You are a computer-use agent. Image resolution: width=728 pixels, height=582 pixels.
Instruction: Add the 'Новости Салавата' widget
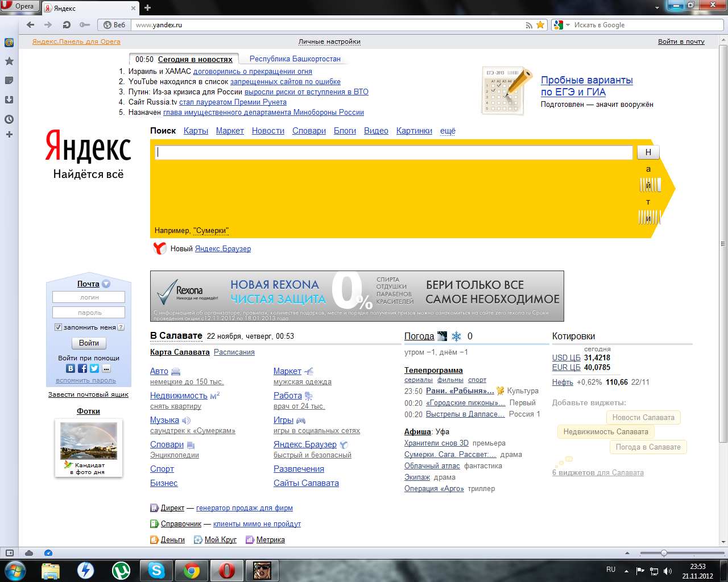(643, 417)
